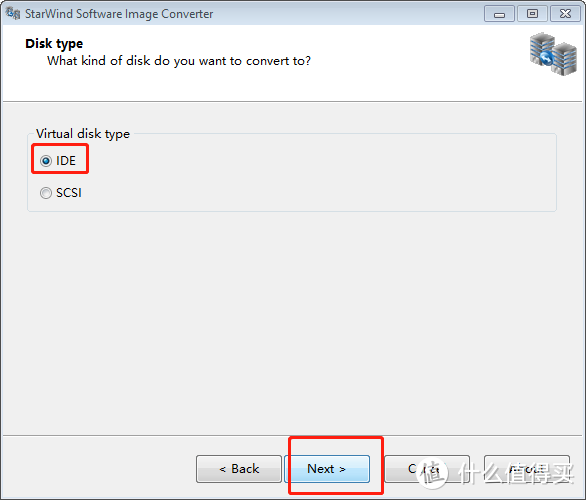Close the StarWind Image Converter window
Viewport: 586px width, 500px height.
[565, 14]
